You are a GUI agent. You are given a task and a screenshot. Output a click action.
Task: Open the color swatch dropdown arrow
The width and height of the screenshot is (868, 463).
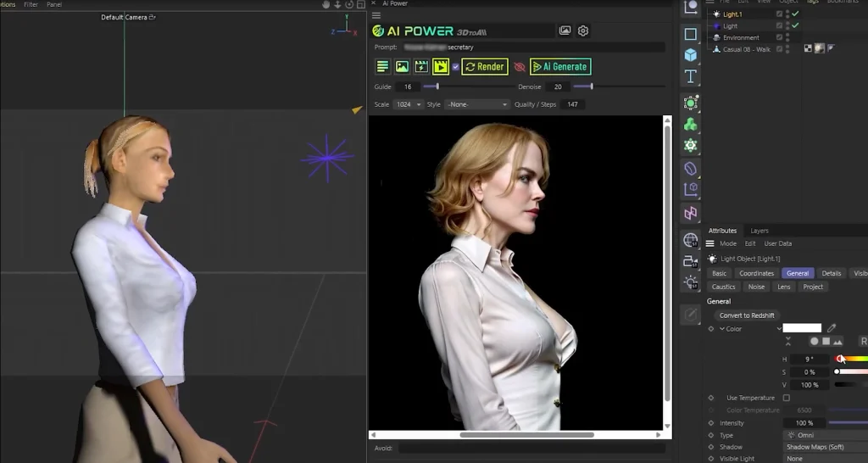[779, 328]
